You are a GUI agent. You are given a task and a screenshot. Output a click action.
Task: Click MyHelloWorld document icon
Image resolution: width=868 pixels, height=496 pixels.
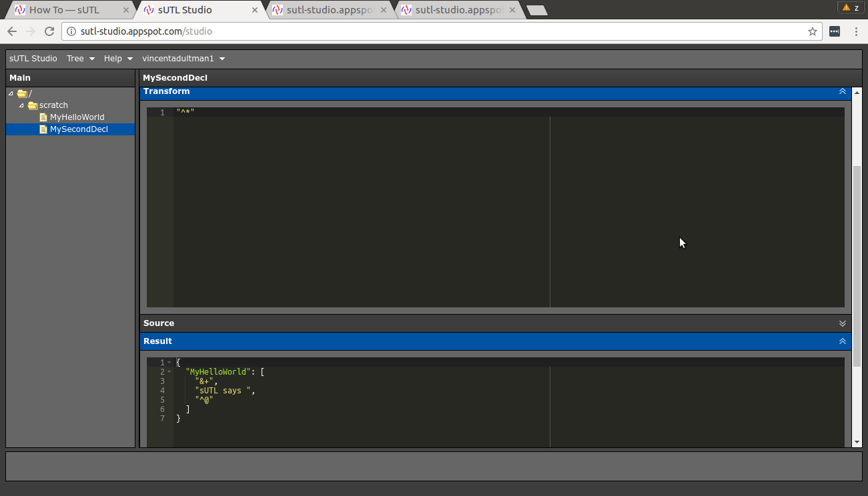(43, 117)
